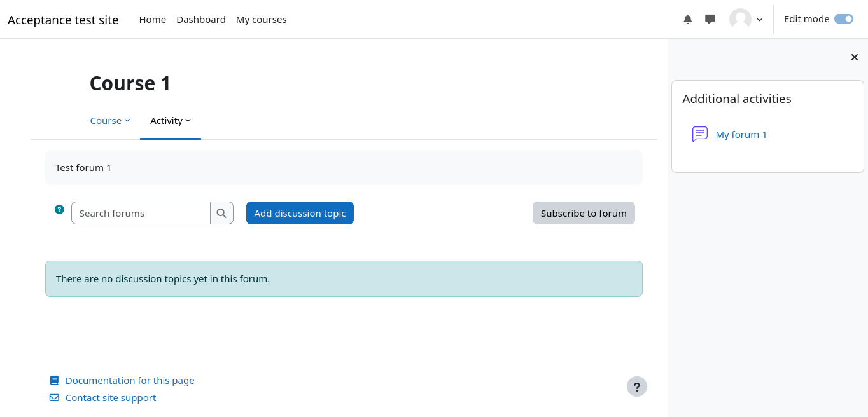Click the search forums help icon
The width and height of the screenshot is (868, 417).
point(59,209)
